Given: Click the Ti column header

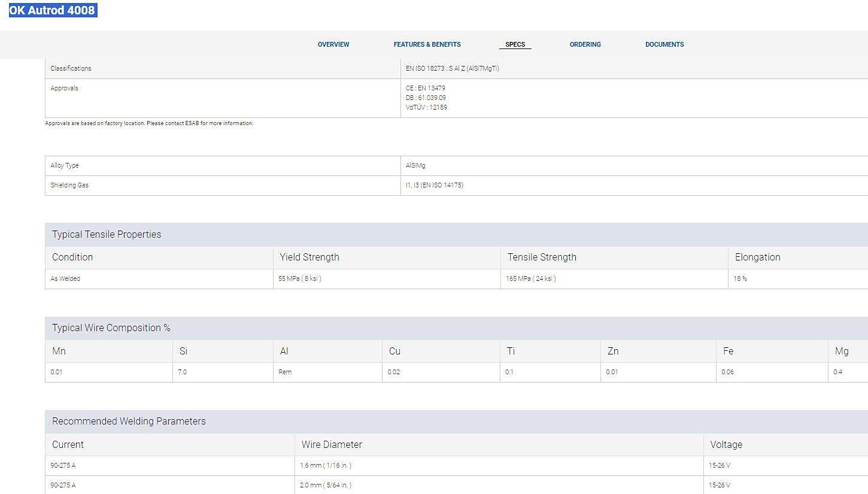Looking at the screenshot, I should pyautogui.click(x=511, y=351).
